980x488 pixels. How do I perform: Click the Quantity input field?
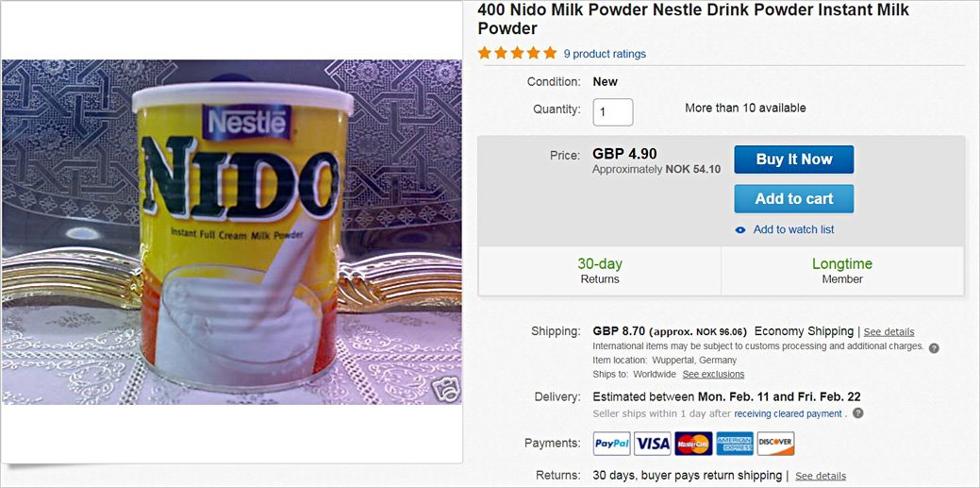613,112
